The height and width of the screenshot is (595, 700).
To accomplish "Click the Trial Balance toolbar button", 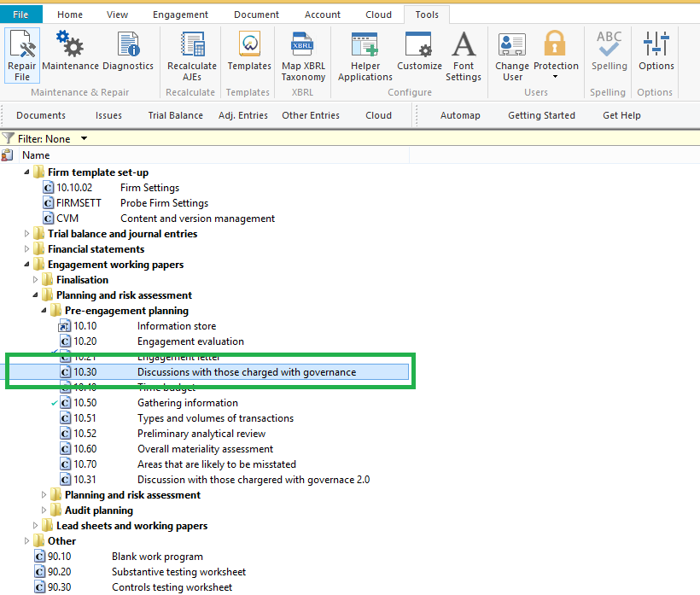I will point(175,115).
